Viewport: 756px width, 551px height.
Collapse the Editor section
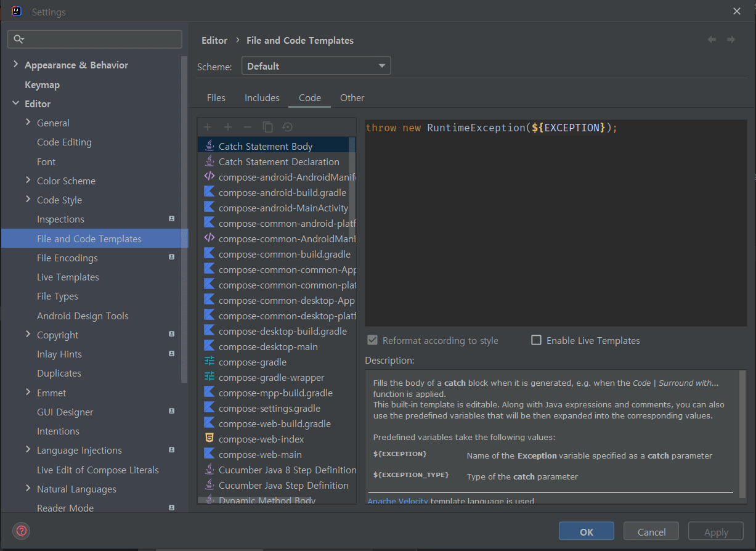16,104
